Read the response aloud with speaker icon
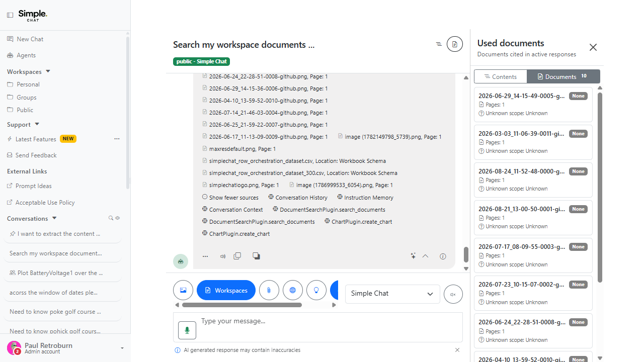Image resolution: width=644 pixels, height=362 pixels. point(222,256)
